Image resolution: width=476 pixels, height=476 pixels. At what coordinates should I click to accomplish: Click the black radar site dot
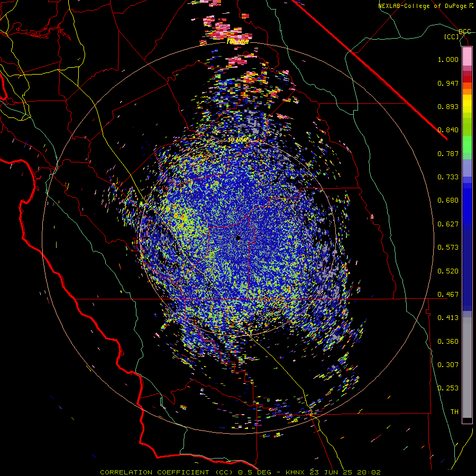(238, 239)
